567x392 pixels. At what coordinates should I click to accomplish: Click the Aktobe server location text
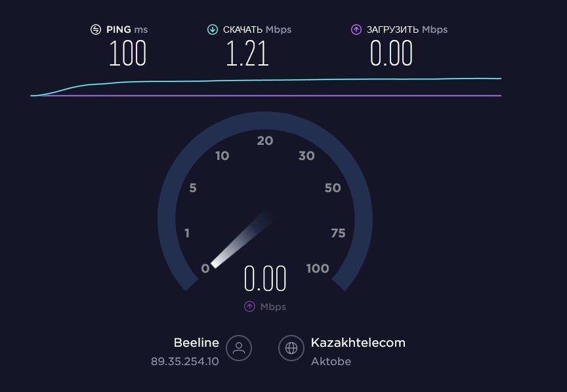[331, 361]
